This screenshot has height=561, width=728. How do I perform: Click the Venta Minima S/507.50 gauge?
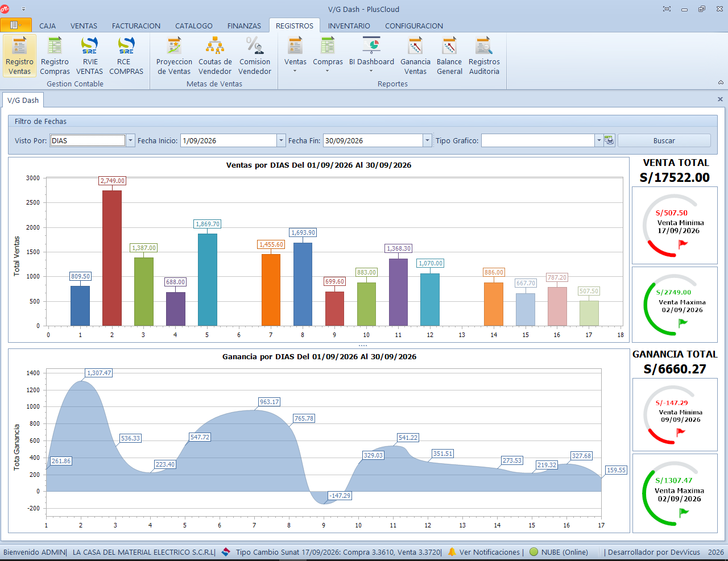[x=675, y=225]
